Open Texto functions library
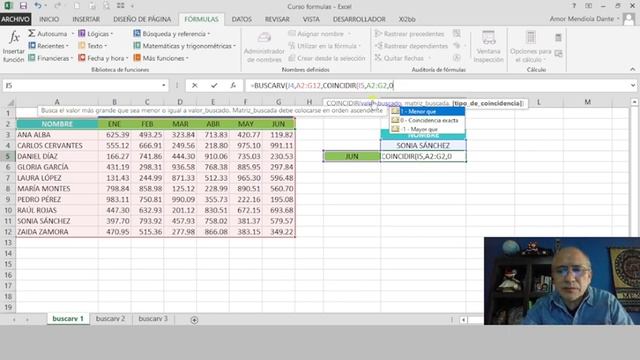Image resolution: width=640 pixels, height=360 pixels. pos(93,46)
